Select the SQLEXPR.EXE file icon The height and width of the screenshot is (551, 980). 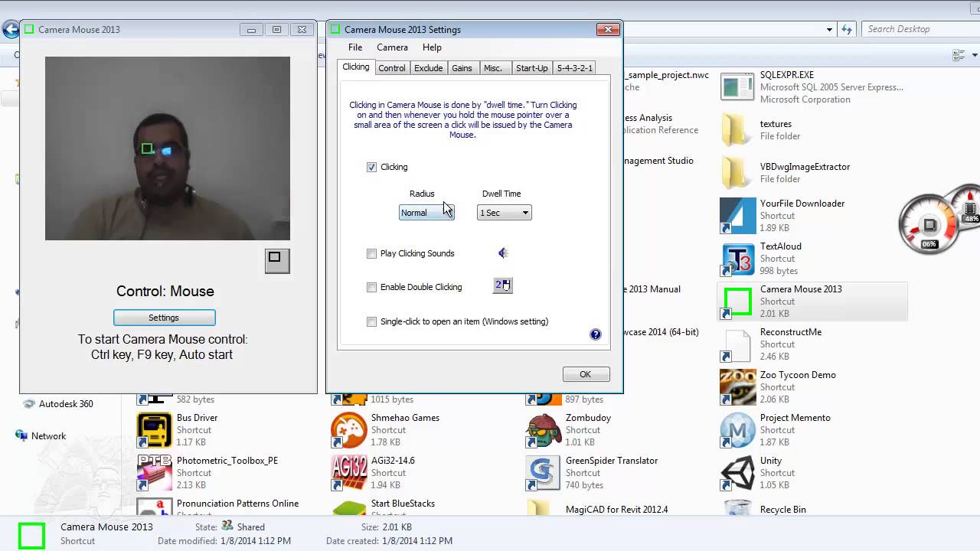737,86
